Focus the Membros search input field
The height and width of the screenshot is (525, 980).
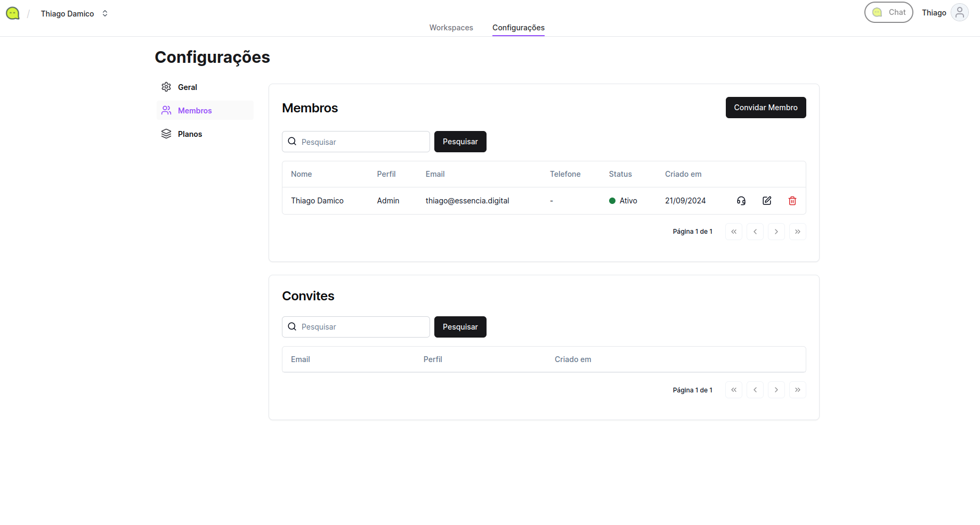pyautogui.click(x=362, y=142)
